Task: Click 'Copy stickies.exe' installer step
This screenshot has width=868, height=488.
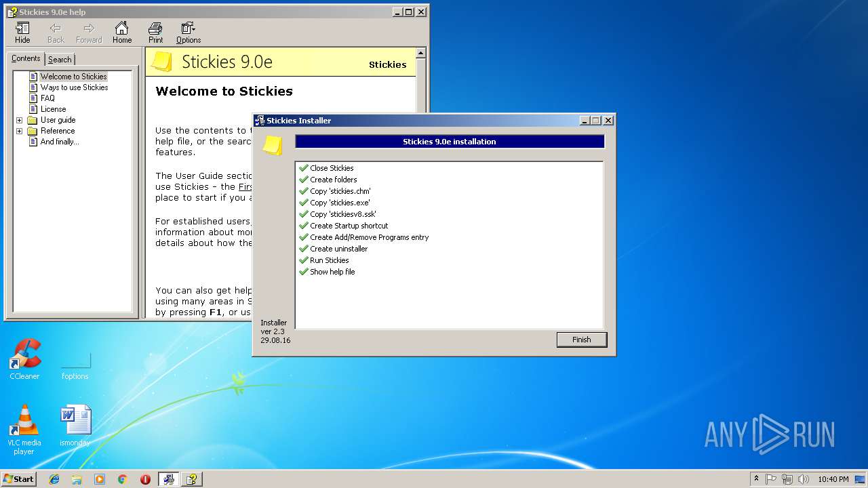Action: pos(340,203)
